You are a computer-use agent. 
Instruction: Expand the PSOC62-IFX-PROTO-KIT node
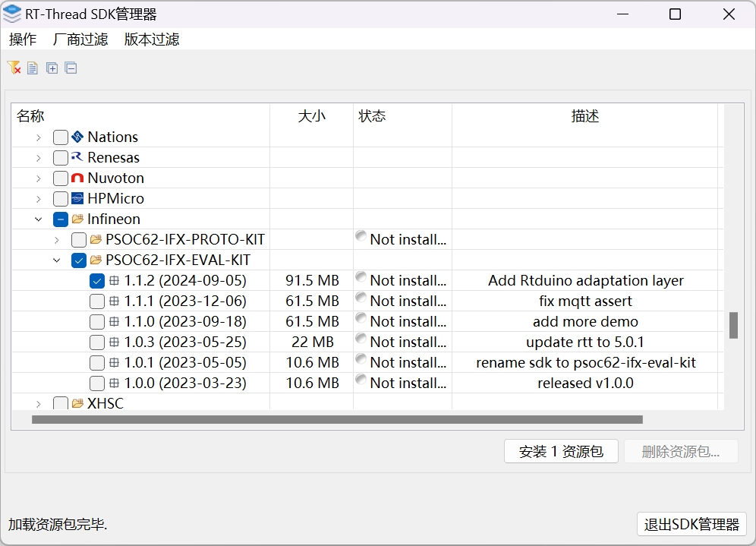(x=57, y=240)
